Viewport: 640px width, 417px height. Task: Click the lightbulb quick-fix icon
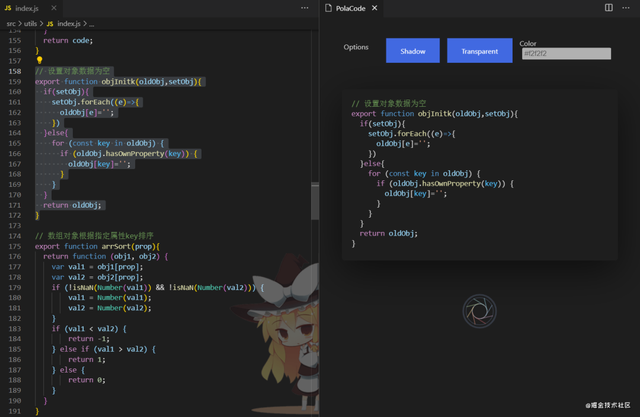(39, 60)
